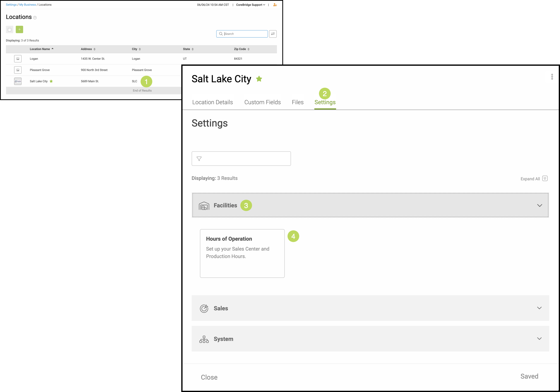Toggle the select all locations checkbox

[x=10, y=30]
